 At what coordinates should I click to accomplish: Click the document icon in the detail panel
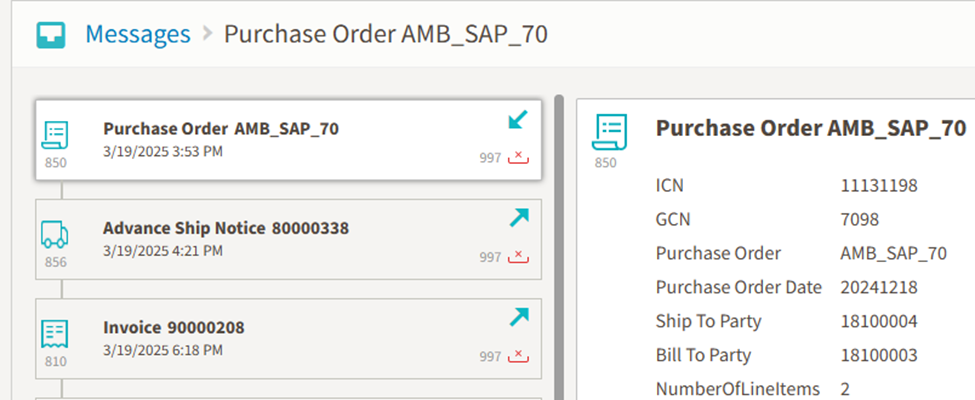609,133
